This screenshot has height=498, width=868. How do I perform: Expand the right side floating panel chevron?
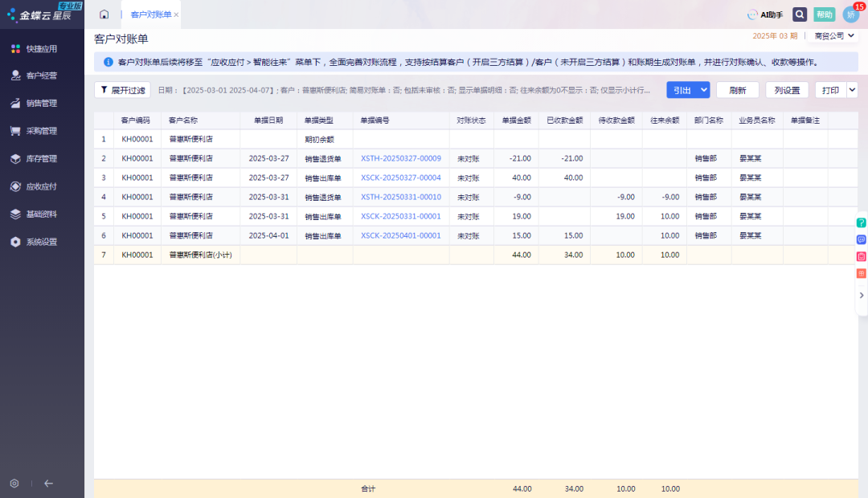862,296
